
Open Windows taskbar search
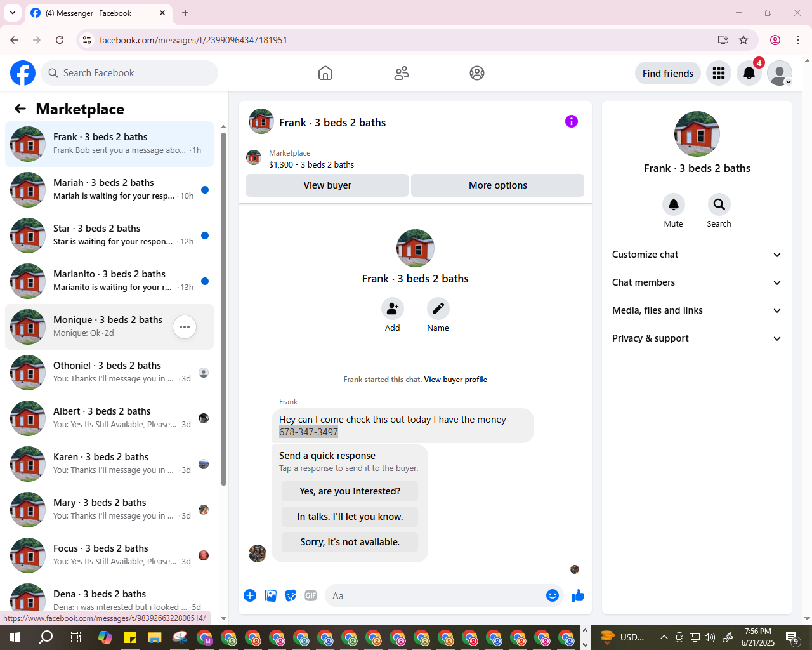tap(46, 637)
